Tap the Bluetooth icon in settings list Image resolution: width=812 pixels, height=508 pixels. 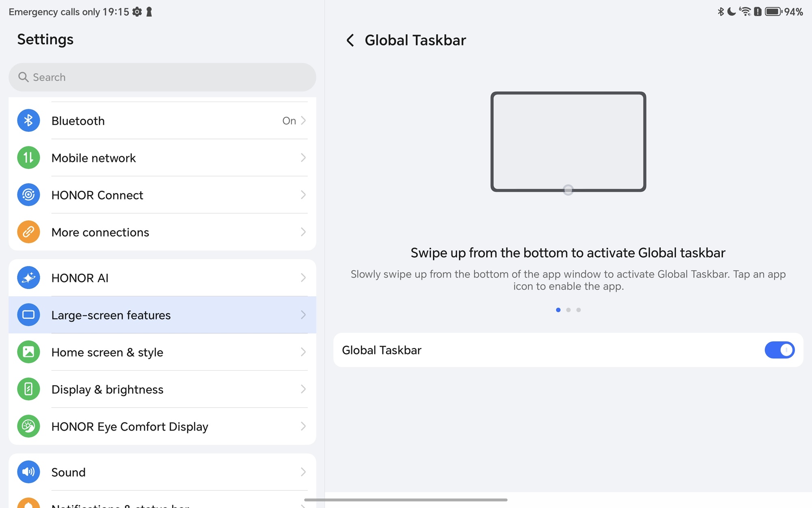(x=28, y=121)
